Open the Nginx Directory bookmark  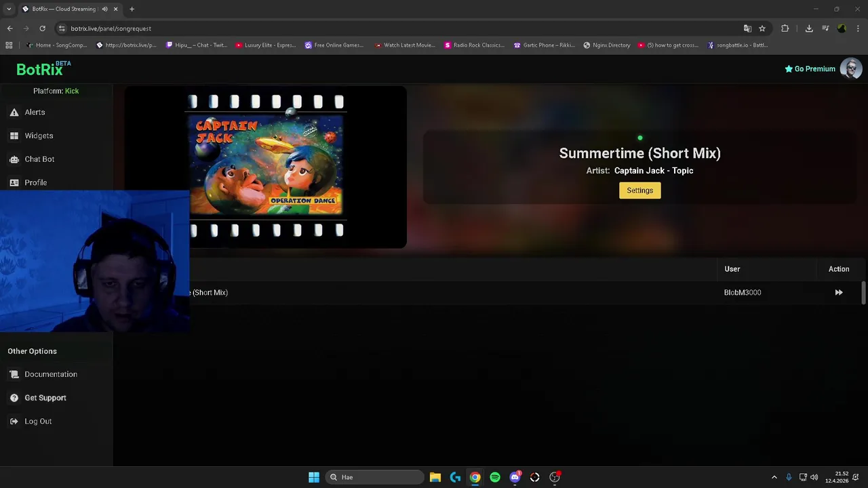(x=607, y=45)
